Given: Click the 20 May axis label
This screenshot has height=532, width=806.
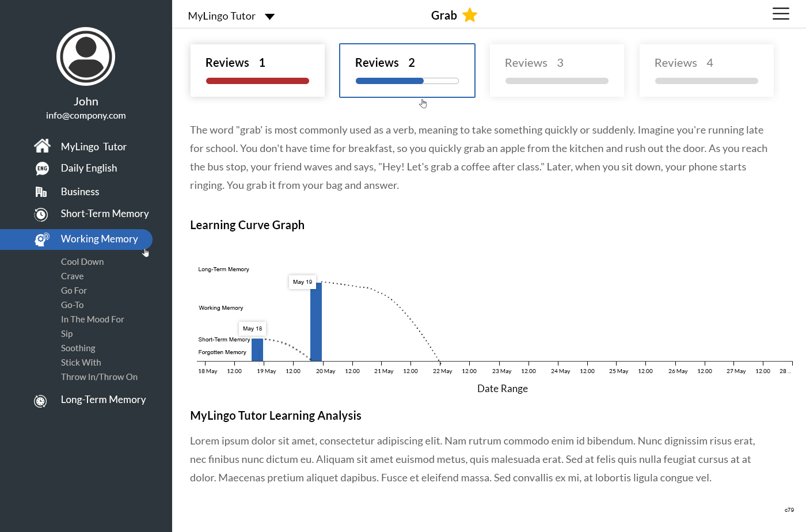Looking at the screenshot, I should click(x=325, y=371).
